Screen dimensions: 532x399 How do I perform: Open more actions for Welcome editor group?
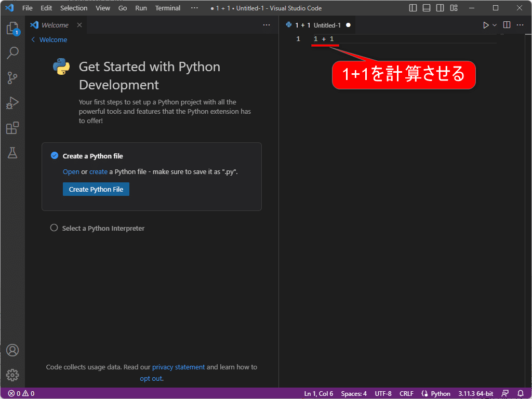click(267, 25)
